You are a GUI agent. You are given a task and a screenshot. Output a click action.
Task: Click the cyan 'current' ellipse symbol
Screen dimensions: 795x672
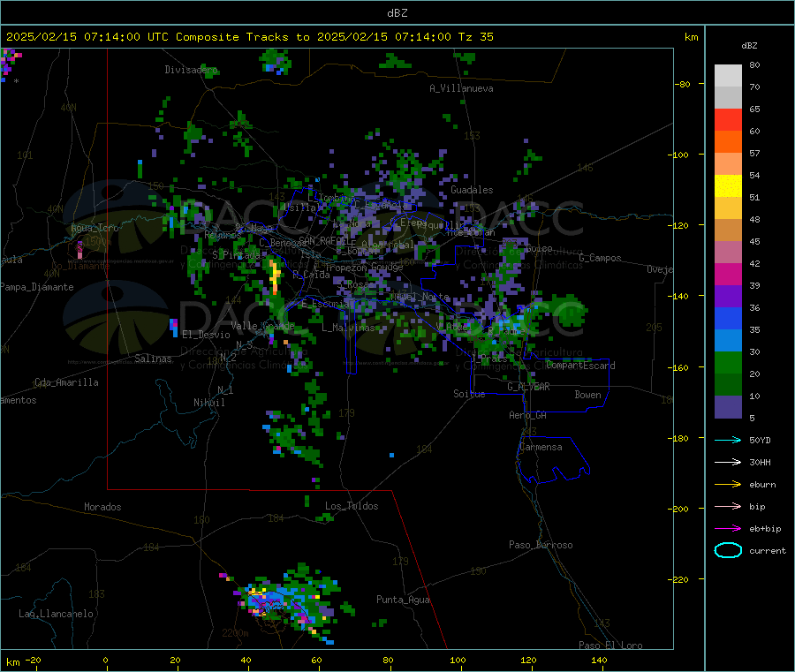(728, 550)
